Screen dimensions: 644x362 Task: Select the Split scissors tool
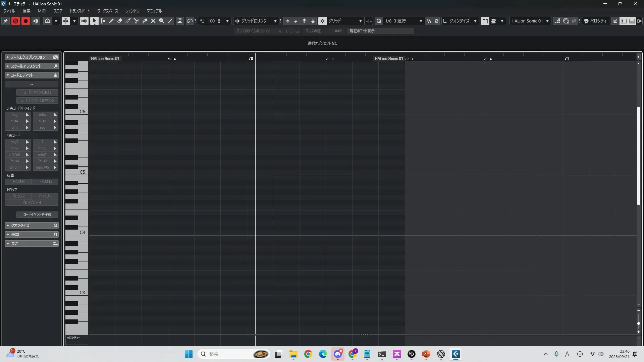(136, 21)
